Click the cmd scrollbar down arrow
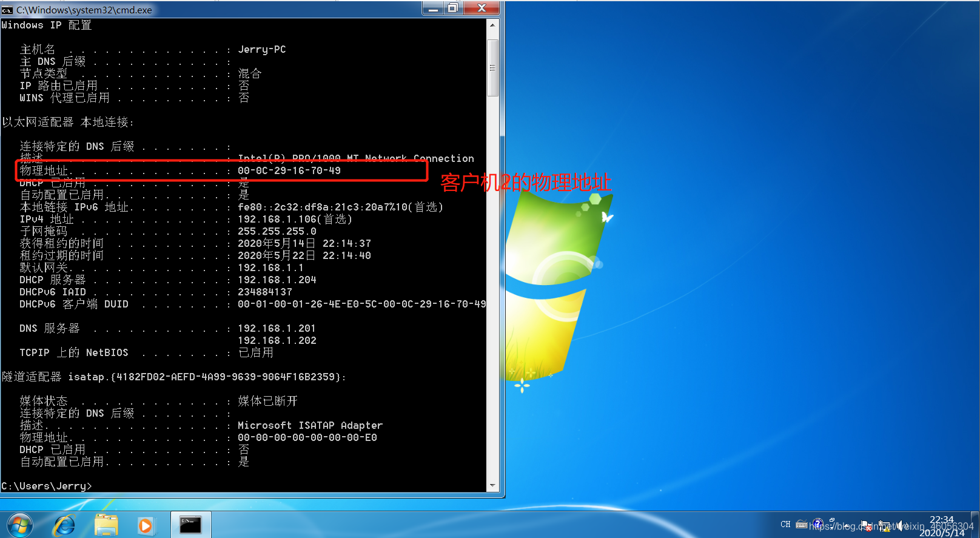The width and height of the screenshot is (980, 538). pos(492,486)
